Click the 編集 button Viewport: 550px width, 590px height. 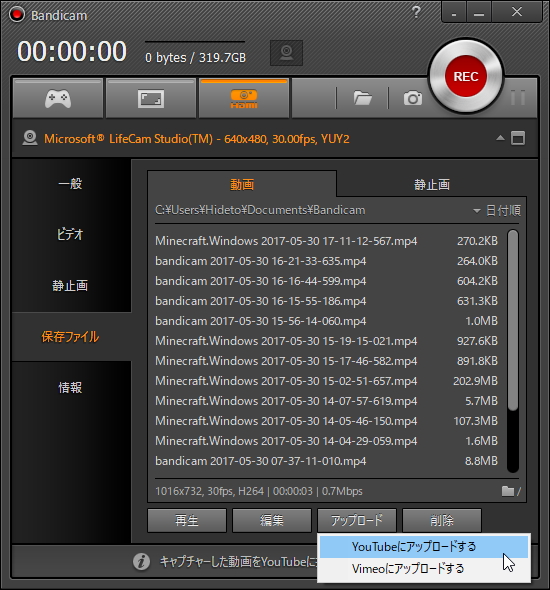click(272, 520)
